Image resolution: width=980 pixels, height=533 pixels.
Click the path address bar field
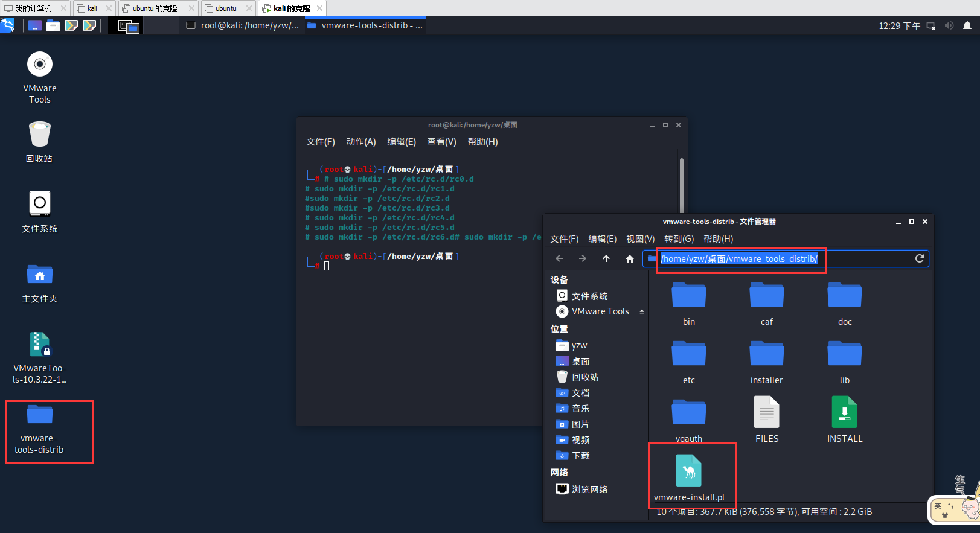[863, 259]
